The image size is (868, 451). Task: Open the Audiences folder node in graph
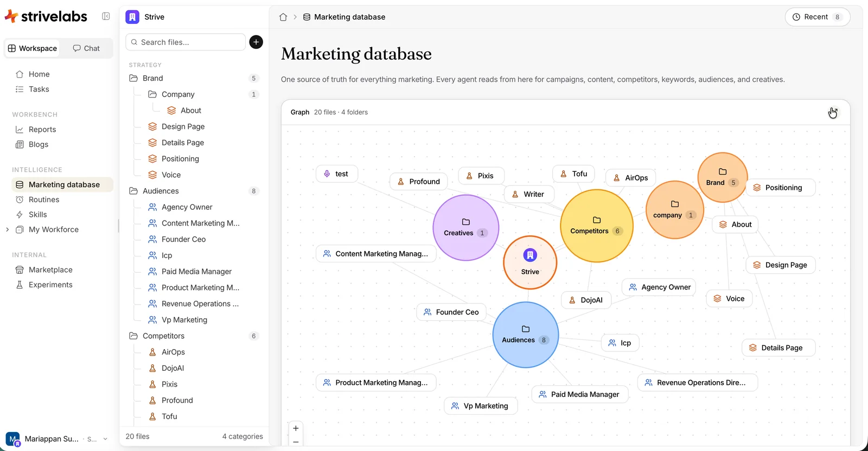click(526, 334)
